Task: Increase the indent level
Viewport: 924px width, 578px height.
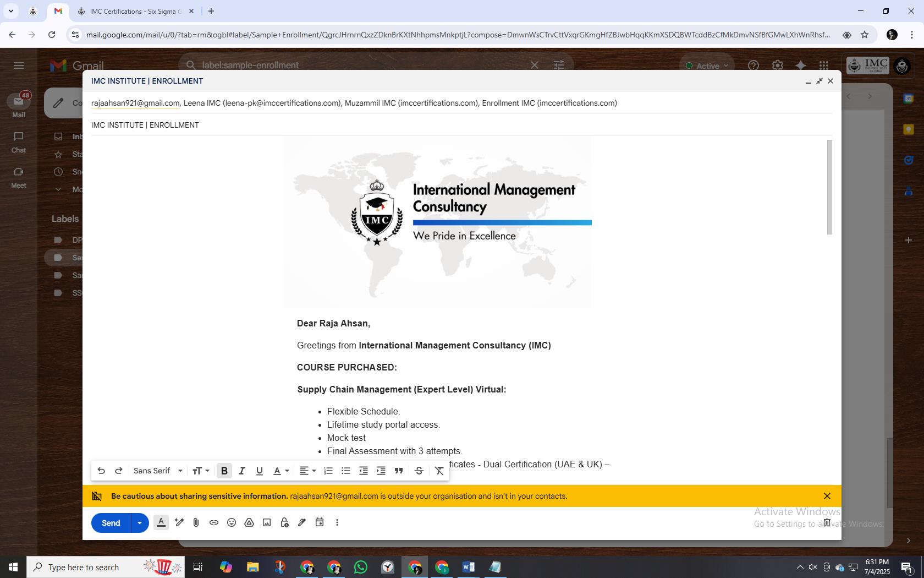Action: tap(381, 471)
